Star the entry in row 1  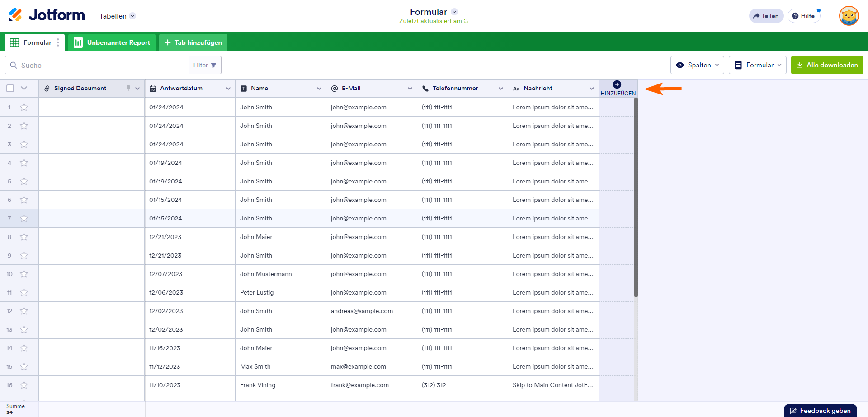(24, 107)
